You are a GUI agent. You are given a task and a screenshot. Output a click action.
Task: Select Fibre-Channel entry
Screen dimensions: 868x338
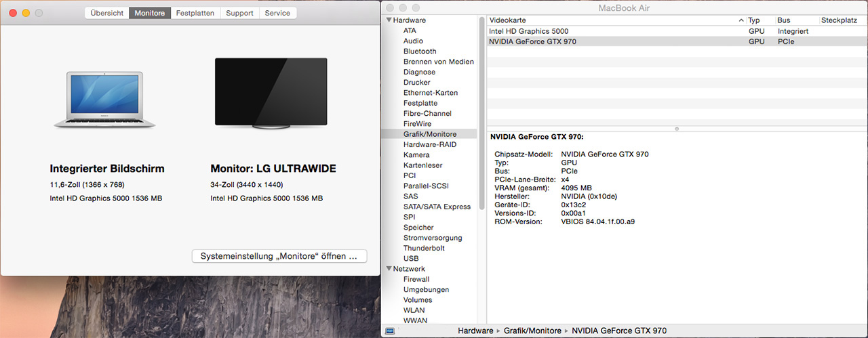tap(427, 113)
